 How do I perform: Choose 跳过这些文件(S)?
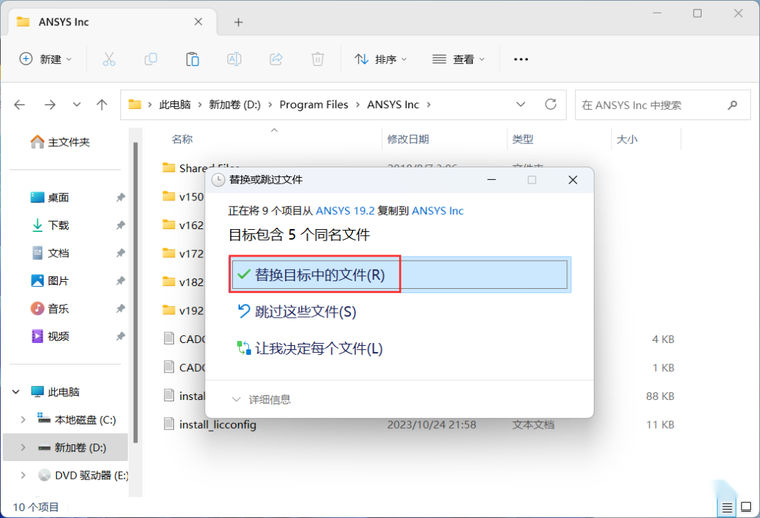coord(297,311)
